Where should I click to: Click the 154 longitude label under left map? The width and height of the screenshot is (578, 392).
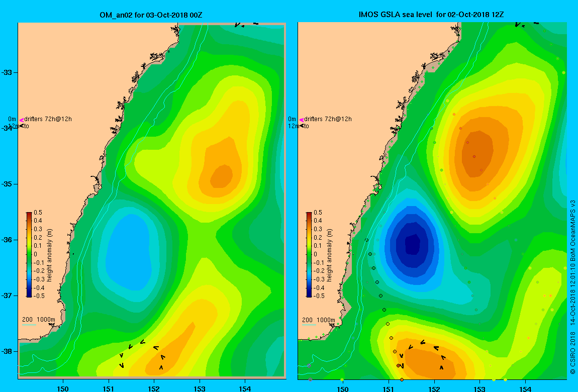[x=245, y=388]
